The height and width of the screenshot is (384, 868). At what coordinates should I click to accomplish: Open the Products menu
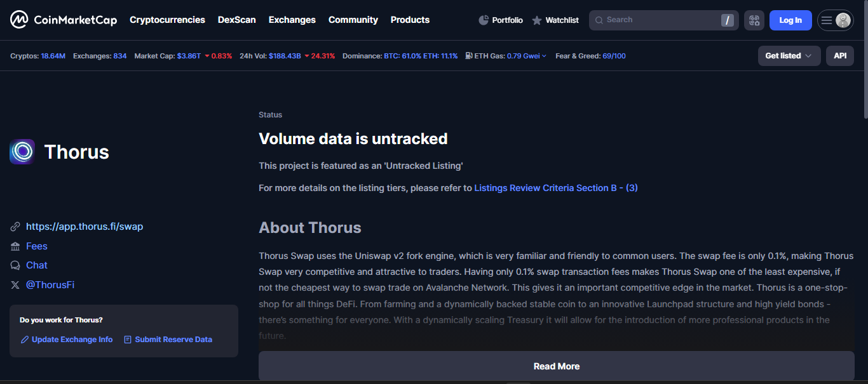(410, 20)
